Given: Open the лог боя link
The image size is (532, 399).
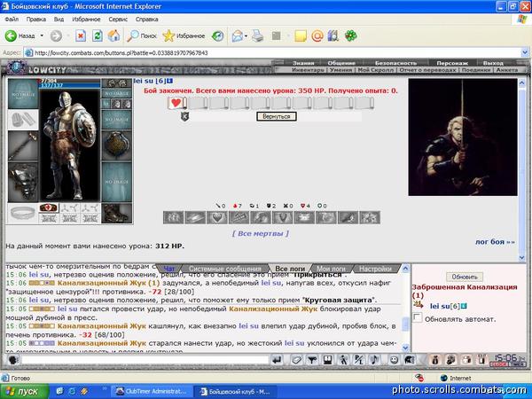Looking at the screenshot, I should [x=495, y=242].
